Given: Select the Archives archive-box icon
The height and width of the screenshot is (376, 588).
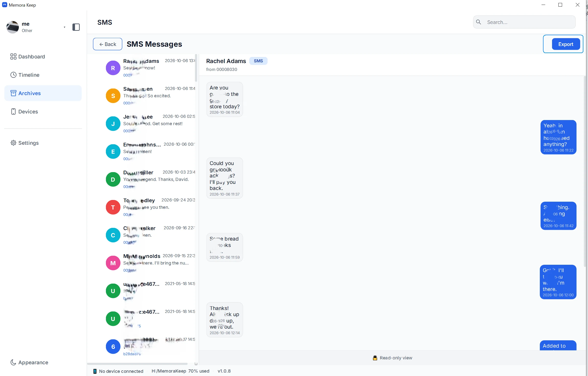Looking at the screenshot, I should [x=13, y=93].
